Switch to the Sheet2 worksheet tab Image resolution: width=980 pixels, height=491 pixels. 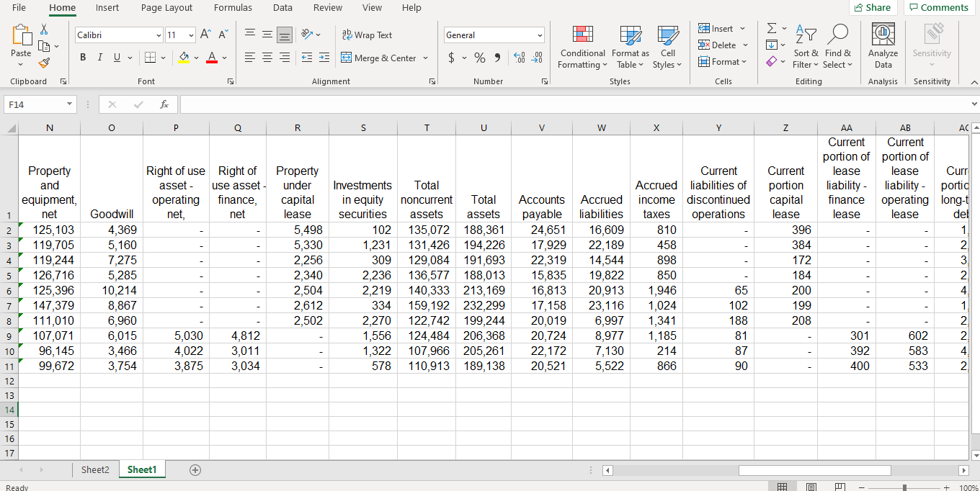click(95, 469)
